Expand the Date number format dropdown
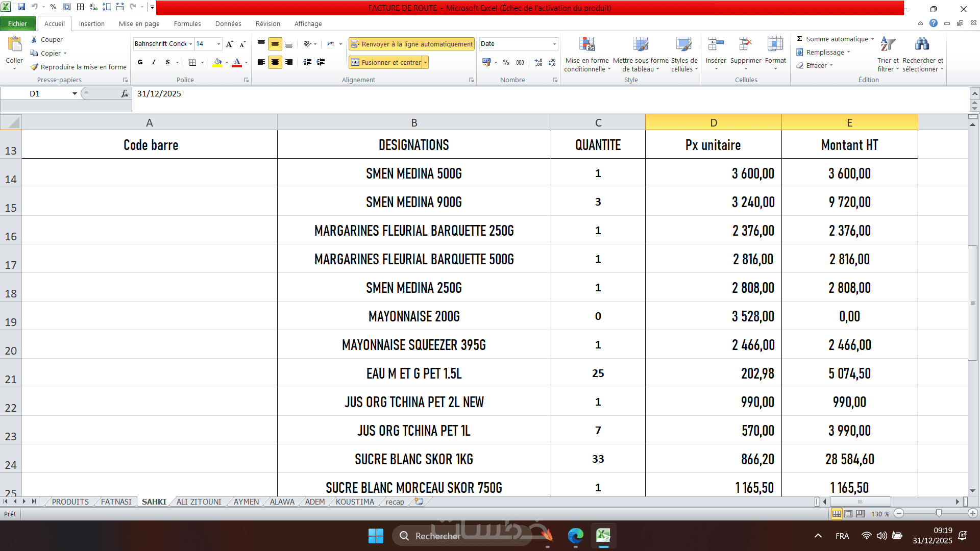The image size is (980, 551). tap(554, 44)
